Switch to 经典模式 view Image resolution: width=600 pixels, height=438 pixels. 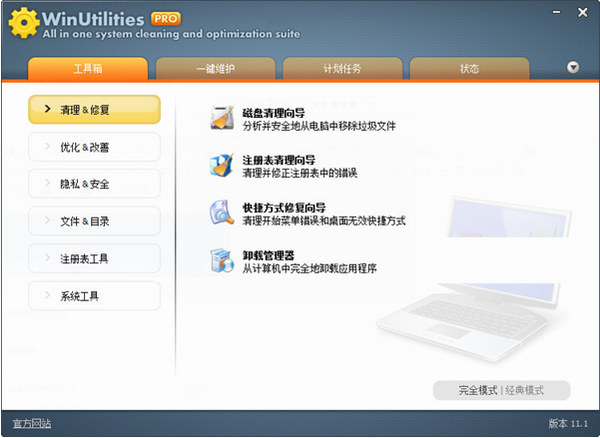pyautogui.click(x=524, y=390)
